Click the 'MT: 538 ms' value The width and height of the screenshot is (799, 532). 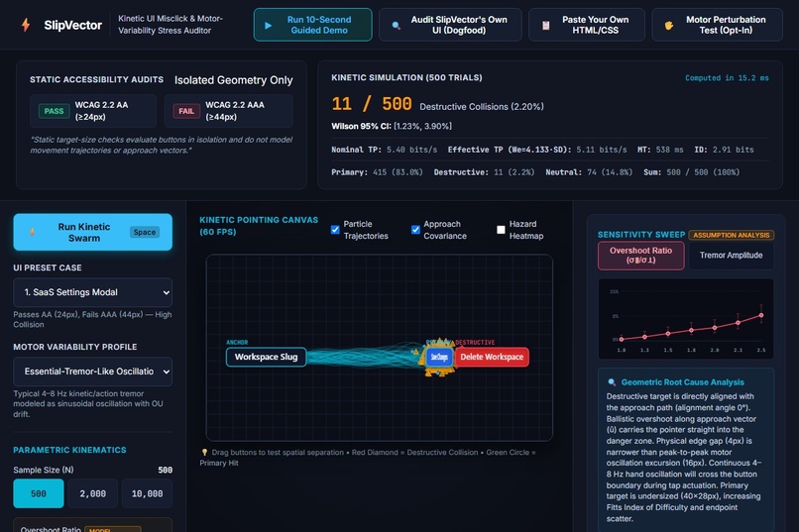point(660,150)
